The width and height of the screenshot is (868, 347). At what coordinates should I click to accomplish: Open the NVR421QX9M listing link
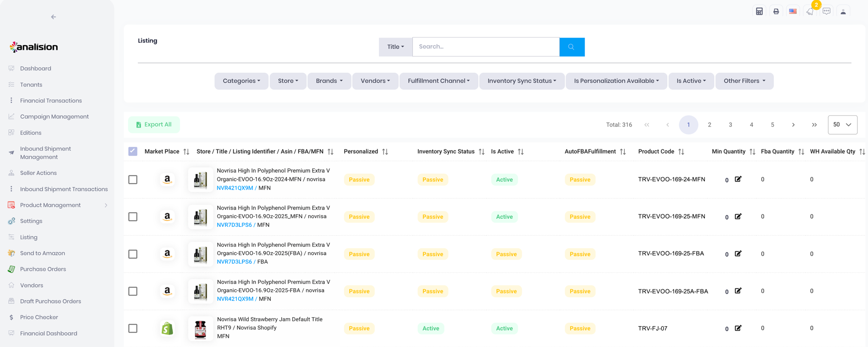235,188
